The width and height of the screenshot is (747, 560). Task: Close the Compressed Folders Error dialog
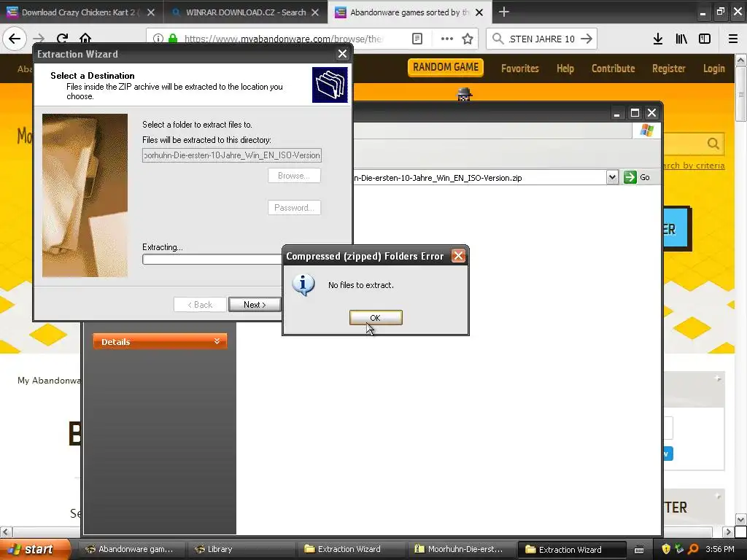458,256
